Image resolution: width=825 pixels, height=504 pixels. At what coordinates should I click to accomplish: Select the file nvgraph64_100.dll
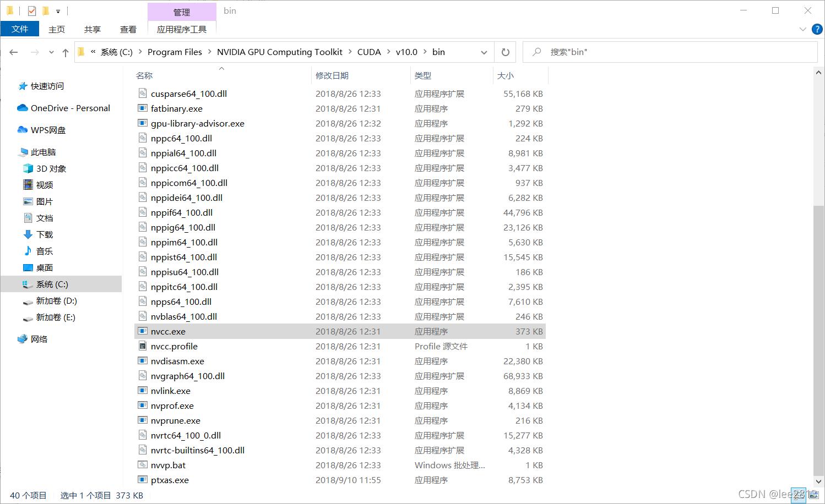[x=188, y=376]
